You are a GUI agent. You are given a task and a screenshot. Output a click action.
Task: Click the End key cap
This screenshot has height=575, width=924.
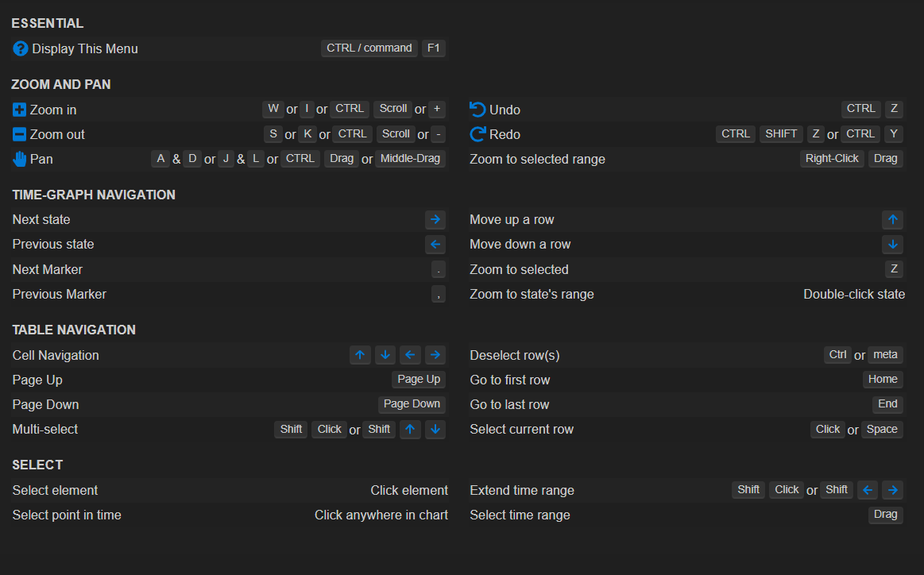tap(887, 404)
